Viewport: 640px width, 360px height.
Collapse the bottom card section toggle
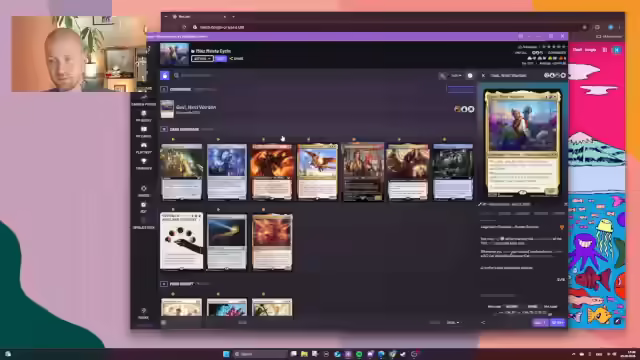click(164, 284)
